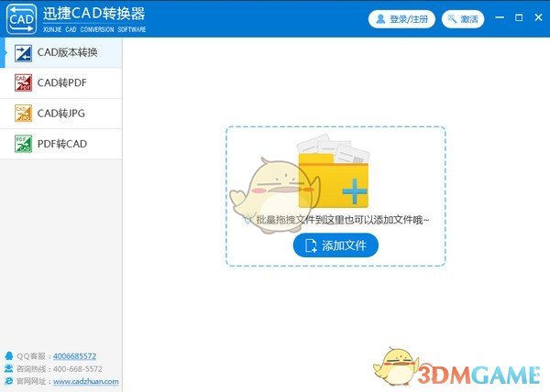
Task: Click the yellow folder with plus icon
Action: point(334,171)
